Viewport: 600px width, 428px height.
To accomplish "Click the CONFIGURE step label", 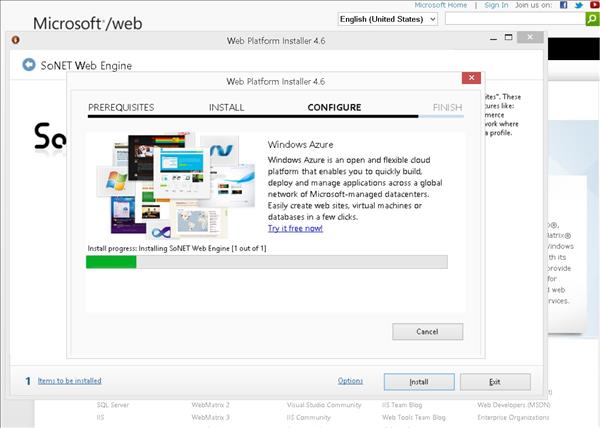I will click(334, 107).
